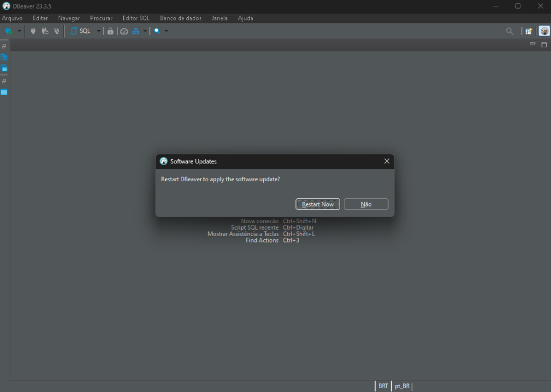The height and width of the screenshot is (392, 551).
Task: Open the Editor SQL menu
Action: click(136, 18)
